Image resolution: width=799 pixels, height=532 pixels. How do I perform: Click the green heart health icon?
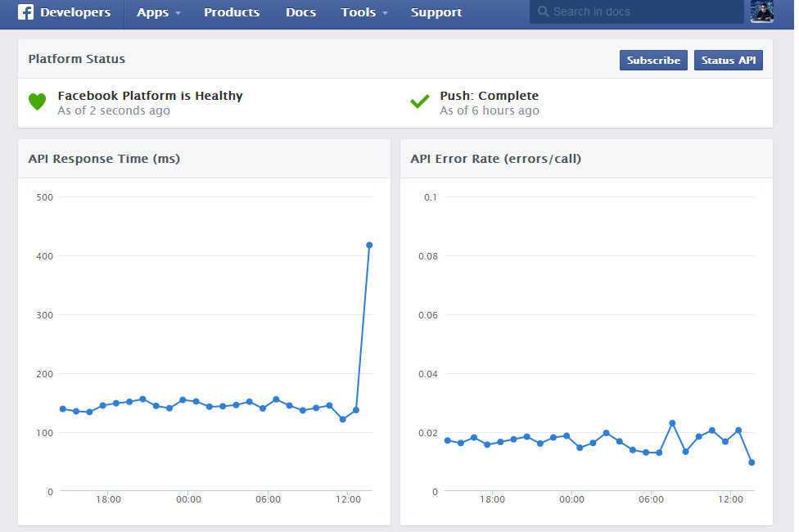tap(37, 101)
